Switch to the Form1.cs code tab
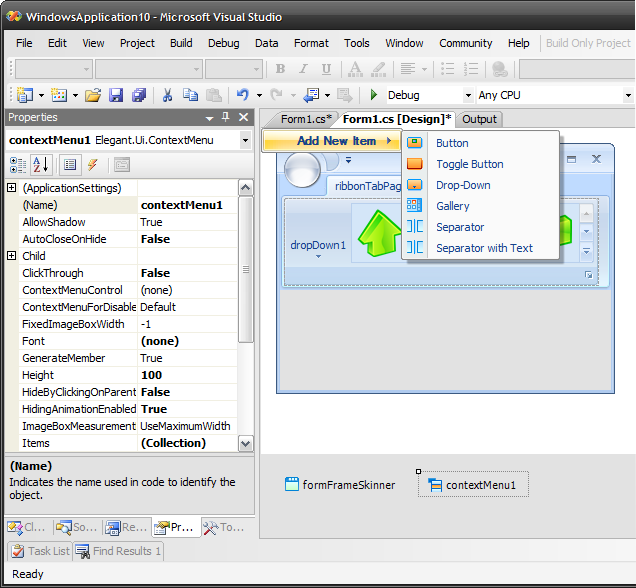 coord(306,119)
